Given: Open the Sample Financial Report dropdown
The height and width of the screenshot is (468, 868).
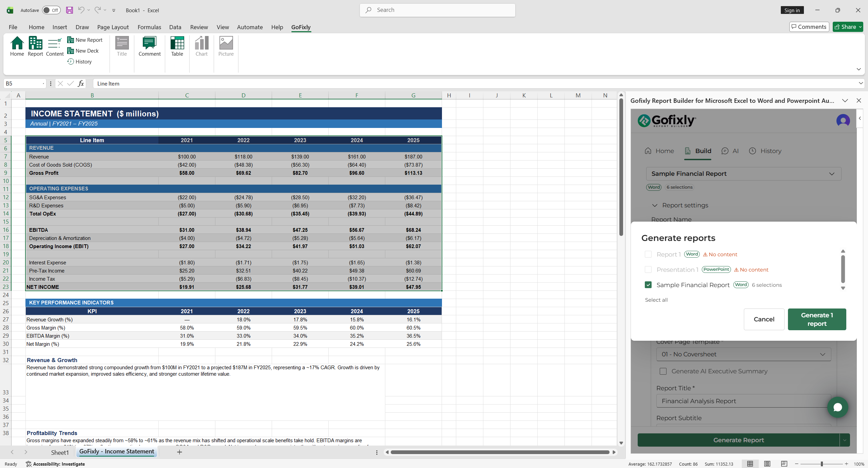Looking at the screenshot, I should [x=744, y=174].
